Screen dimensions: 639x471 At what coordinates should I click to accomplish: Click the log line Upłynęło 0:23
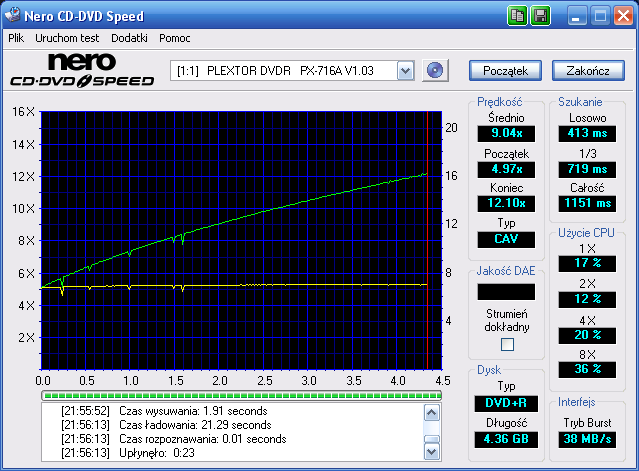pyautogui.click(x=128, y=453)
